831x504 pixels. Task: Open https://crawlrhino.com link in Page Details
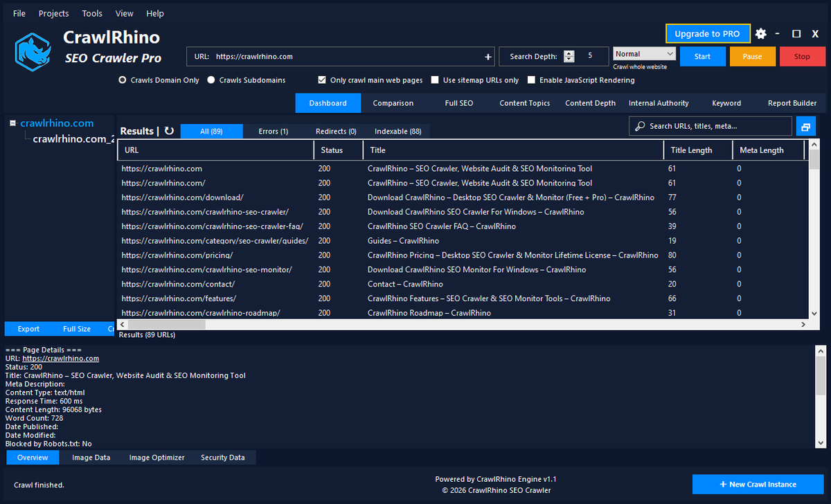[x=61, y=359]
